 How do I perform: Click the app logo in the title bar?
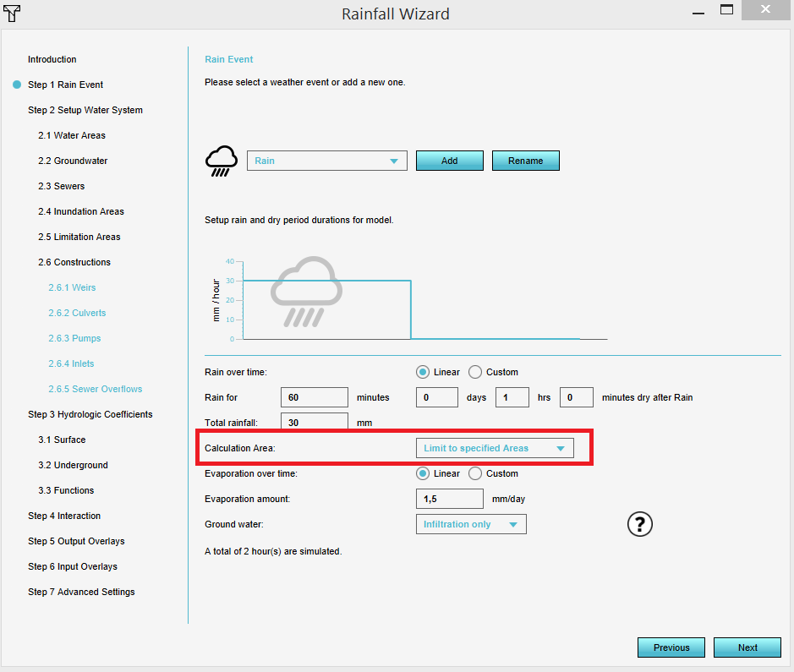pyautogui.click(x=12, y=14)
